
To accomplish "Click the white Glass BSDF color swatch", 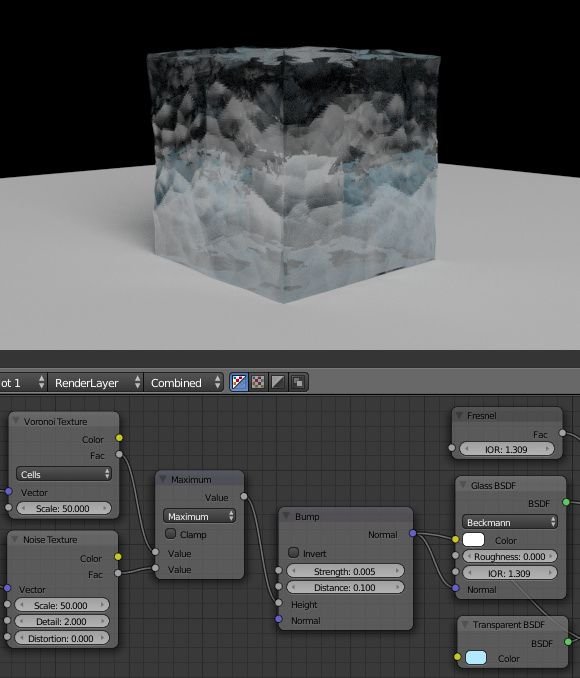I will (x=474, y=540).
